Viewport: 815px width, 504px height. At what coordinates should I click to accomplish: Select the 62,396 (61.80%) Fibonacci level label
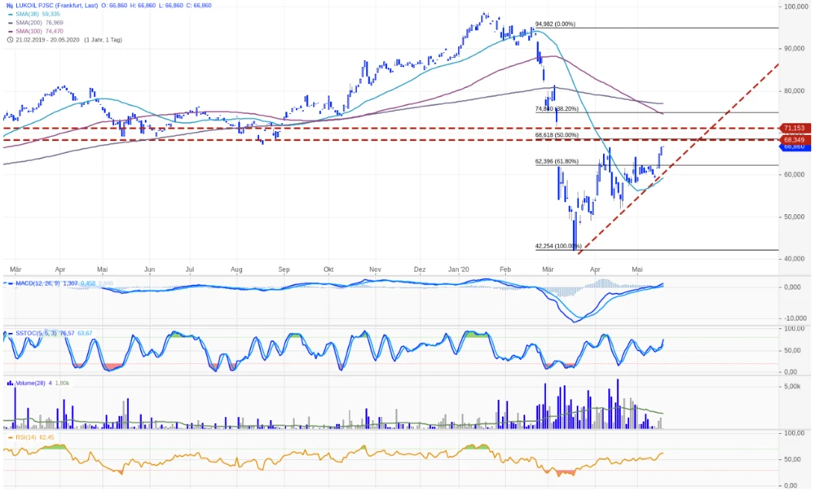point(556,161)
